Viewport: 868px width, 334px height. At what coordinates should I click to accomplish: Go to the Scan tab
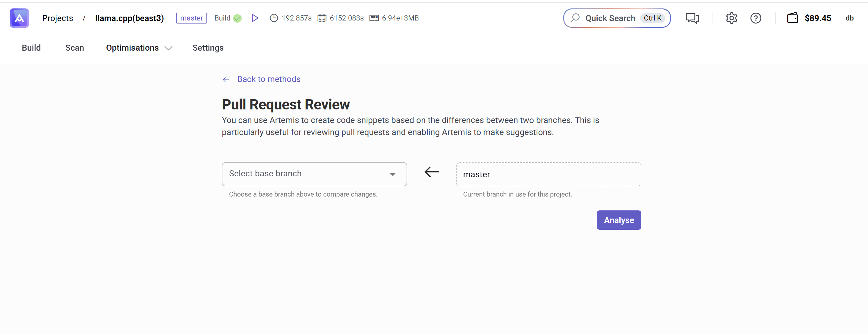(74, 48)
